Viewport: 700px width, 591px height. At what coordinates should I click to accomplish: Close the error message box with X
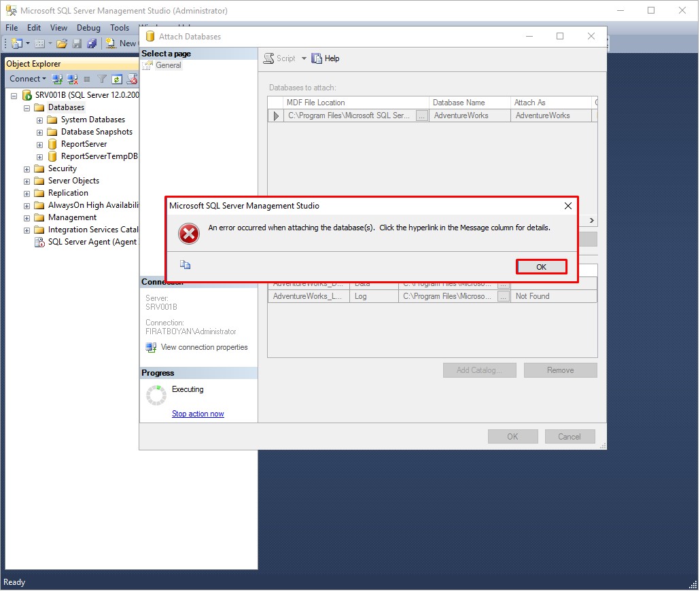tap(568, 206)
